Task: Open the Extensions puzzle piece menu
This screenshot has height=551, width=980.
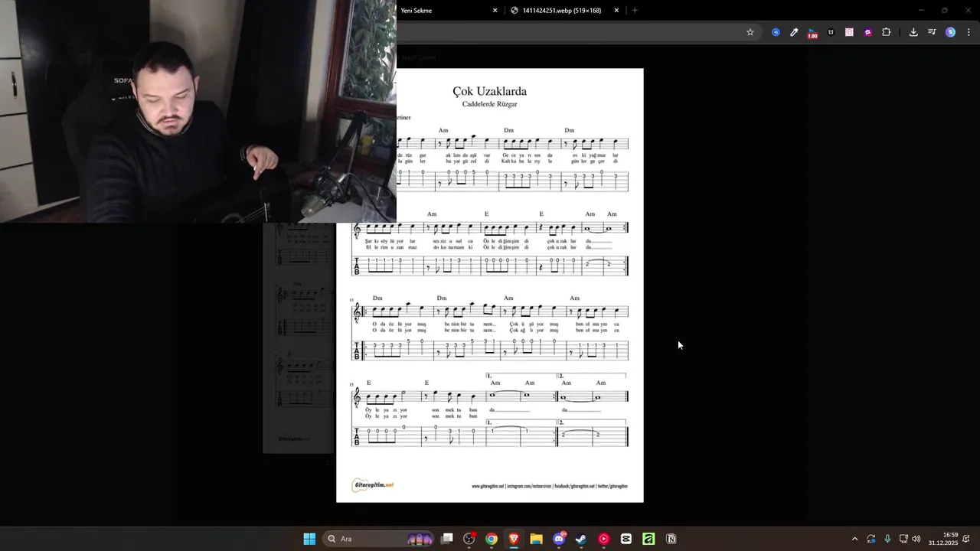Action: click(887, 32)
